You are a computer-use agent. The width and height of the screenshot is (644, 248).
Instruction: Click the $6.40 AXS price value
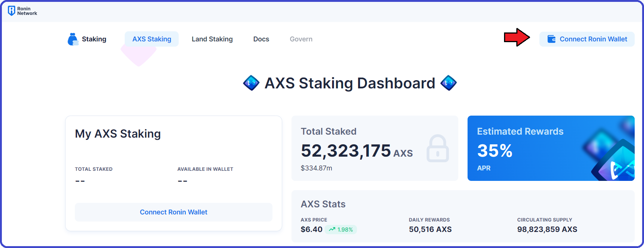pos(312,229)
